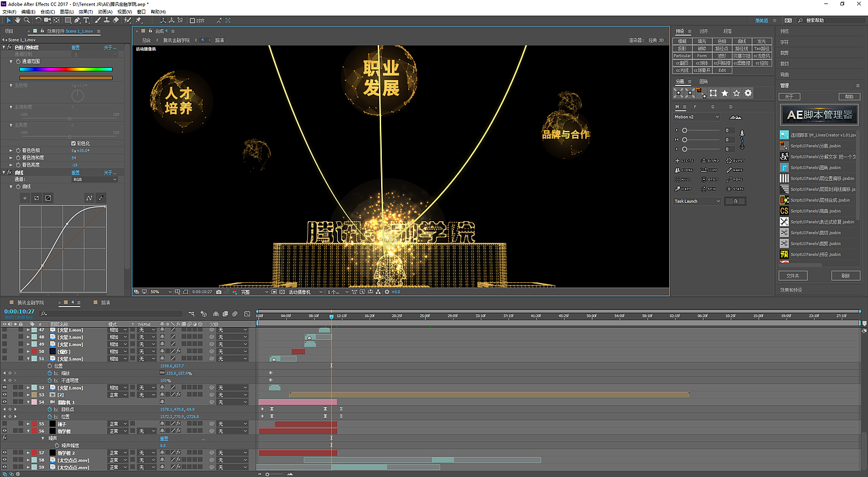Viewport: 868px width, 477px height.
Task: Select the Rotation tool
Action: 38,20
